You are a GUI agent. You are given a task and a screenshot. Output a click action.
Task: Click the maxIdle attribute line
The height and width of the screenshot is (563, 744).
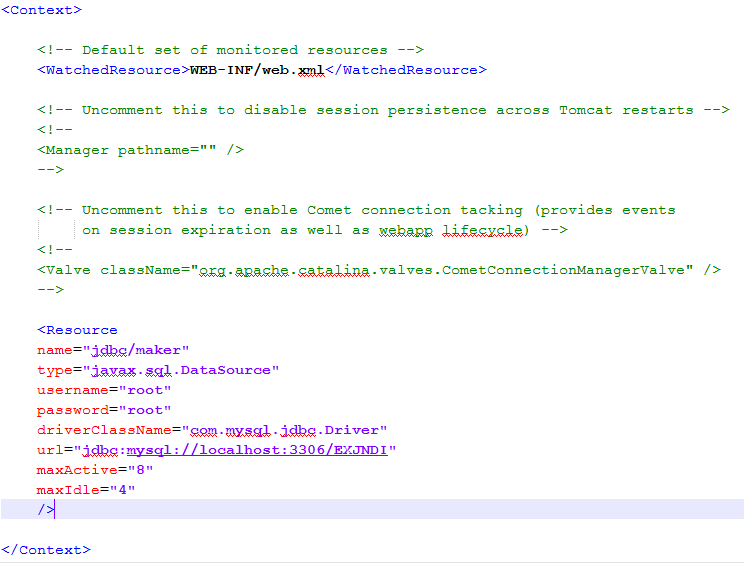(86, 490)
